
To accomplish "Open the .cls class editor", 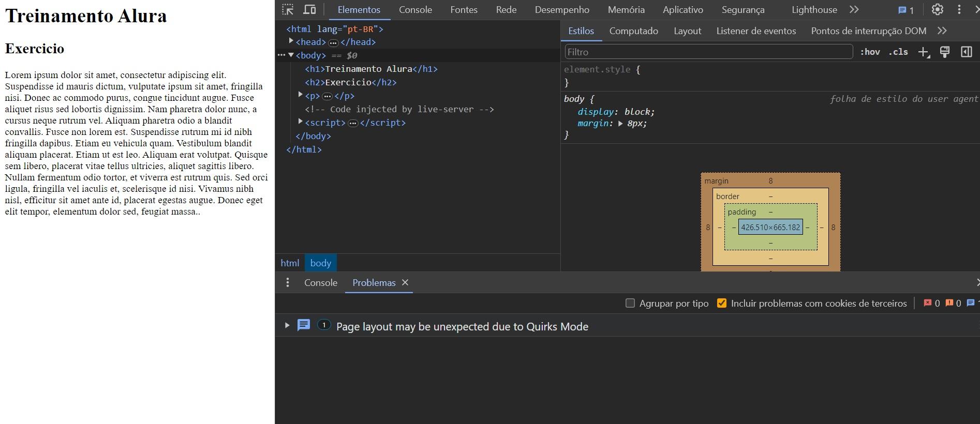I will click(898, 52).
